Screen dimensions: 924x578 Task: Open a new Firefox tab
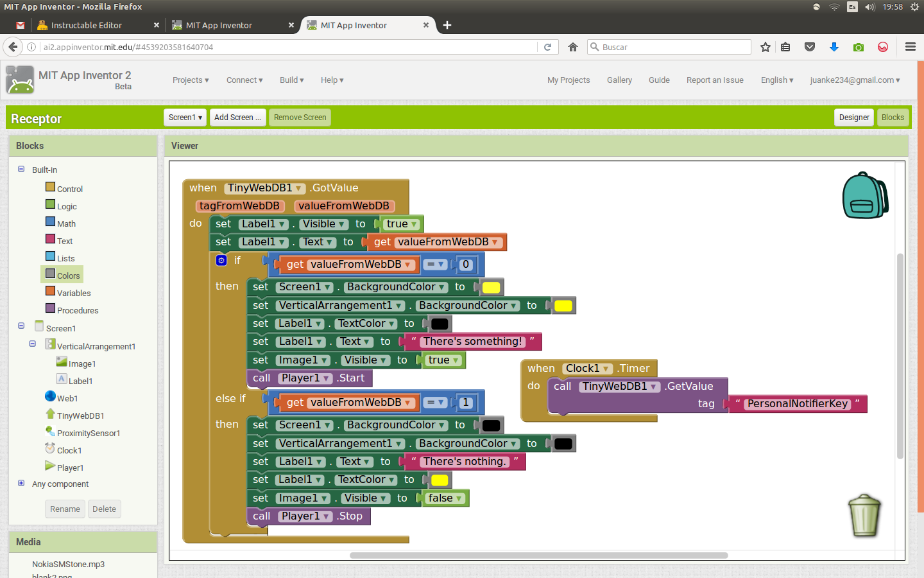[447, 25]
